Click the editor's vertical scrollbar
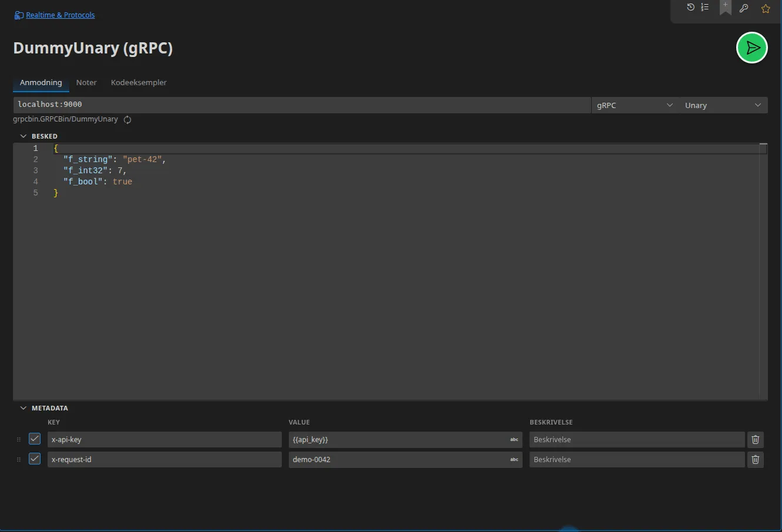 click(x=763, y=271)
